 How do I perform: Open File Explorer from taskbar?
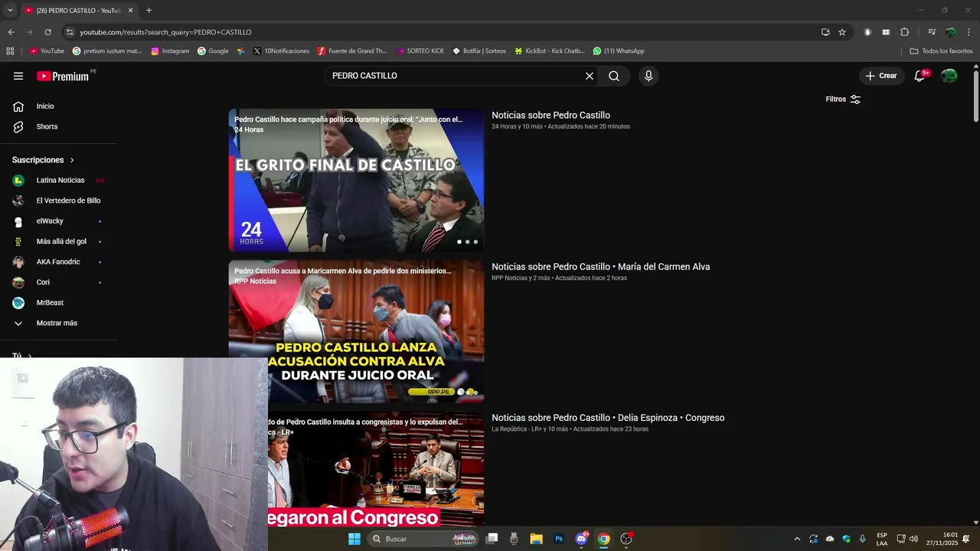click(x=536, y=539)
